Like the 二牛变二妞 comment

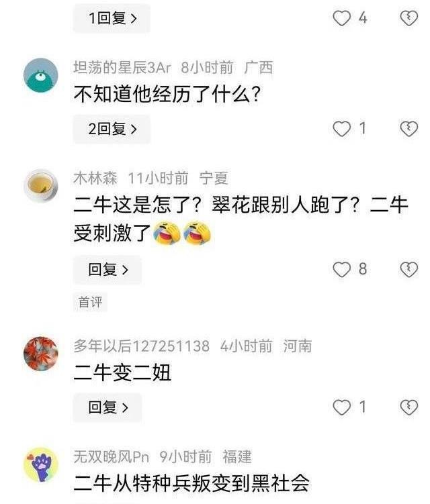[x=341, y=407]
